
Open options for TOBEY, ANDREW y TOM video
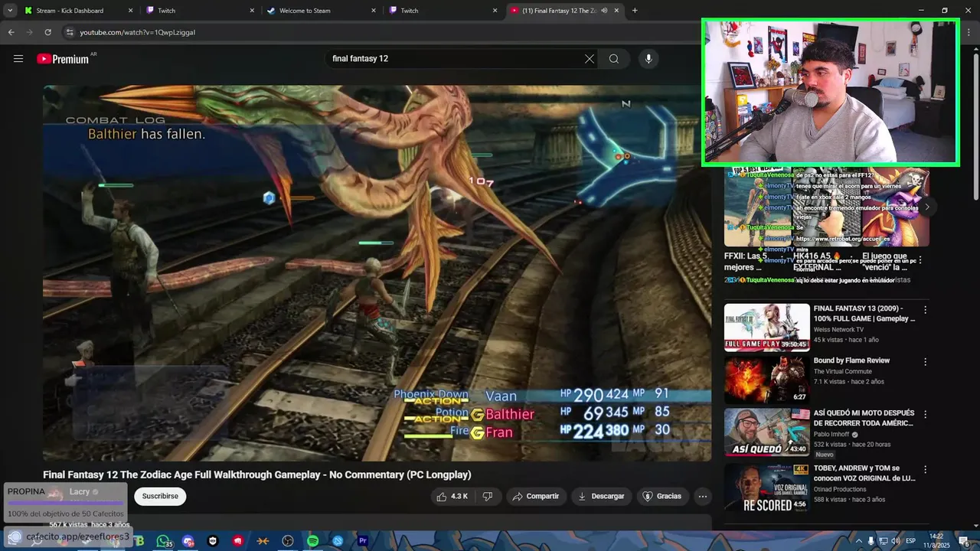click(x=925, y=469)
